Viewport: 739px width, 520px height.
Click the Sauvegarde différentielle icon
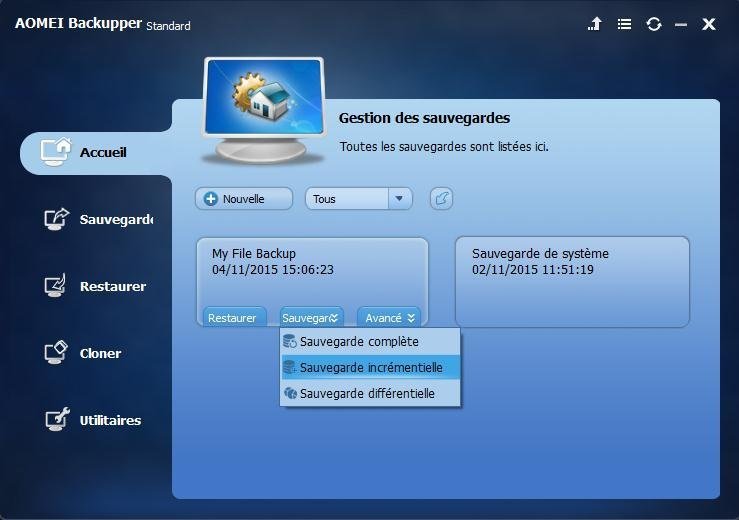click(x=290, y=394)
